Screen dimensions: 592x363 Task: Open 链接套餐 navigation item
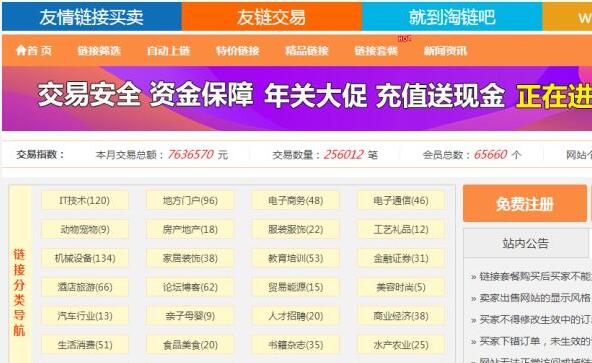coord(376,50)
